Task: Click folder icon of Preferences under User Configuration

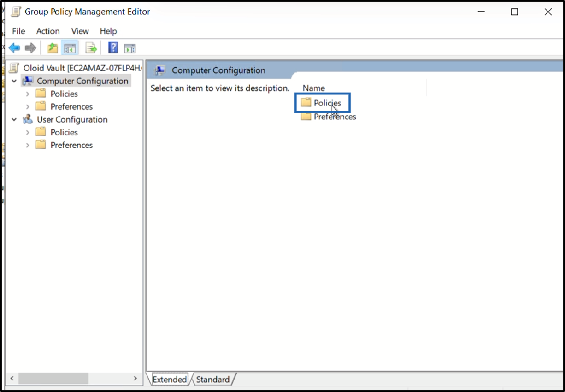Action: (x=41, y=145)
